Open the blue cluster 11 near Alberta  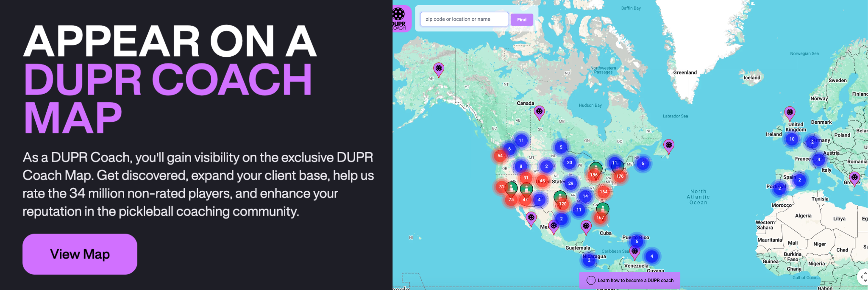(x=521, y=140)
